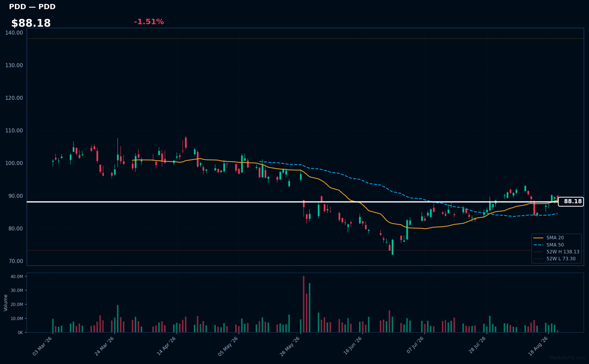Click the 18 Aug '26 date label

(x=538, y=346)
